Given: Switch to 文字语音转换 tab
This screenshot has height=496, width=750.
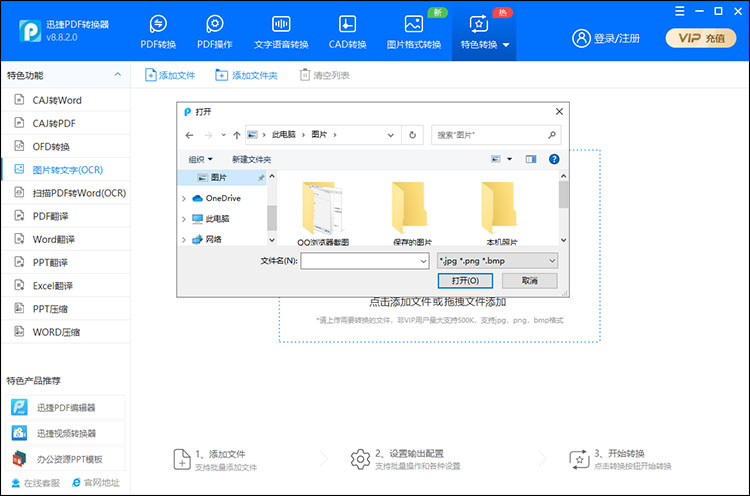Looking at the screenshot, I should point(281,32).
